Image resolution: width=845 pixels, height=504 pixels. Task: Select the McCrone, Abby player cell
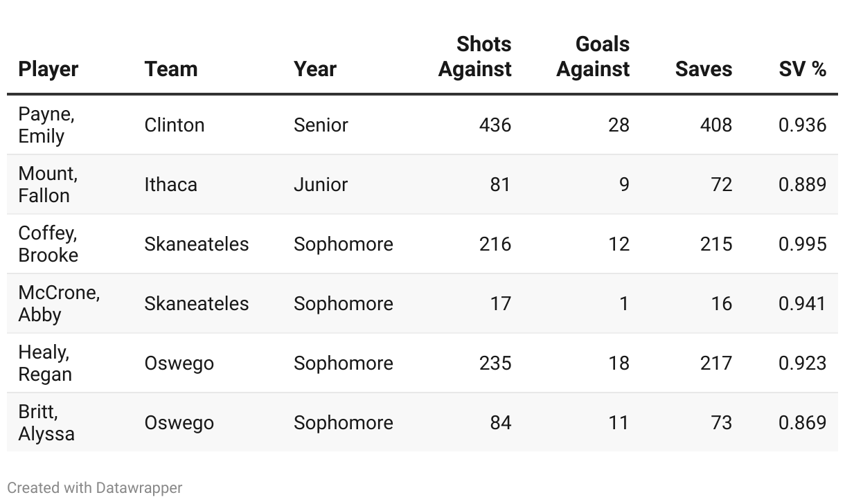[x=59, y=304]
